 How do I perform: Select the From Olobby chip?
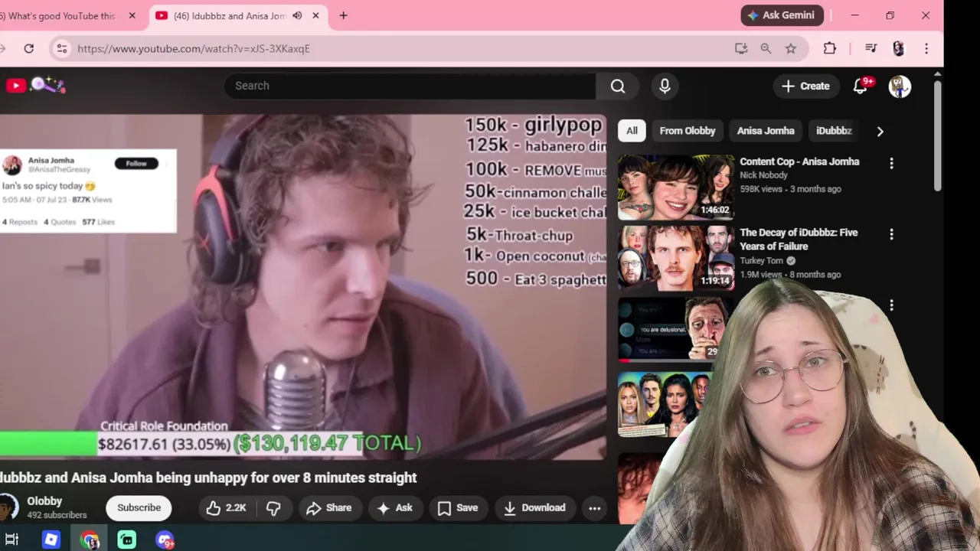point(688,131)
